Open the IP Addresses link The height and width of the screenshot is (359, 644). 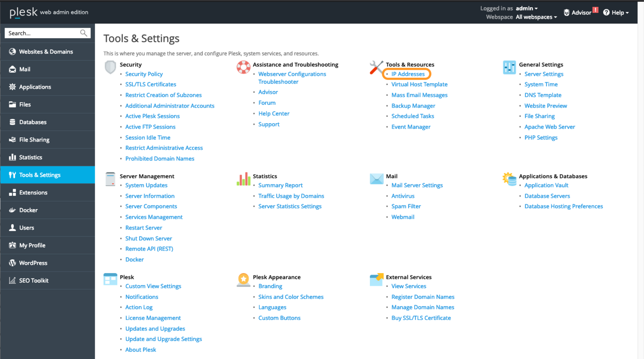point(407,74)
